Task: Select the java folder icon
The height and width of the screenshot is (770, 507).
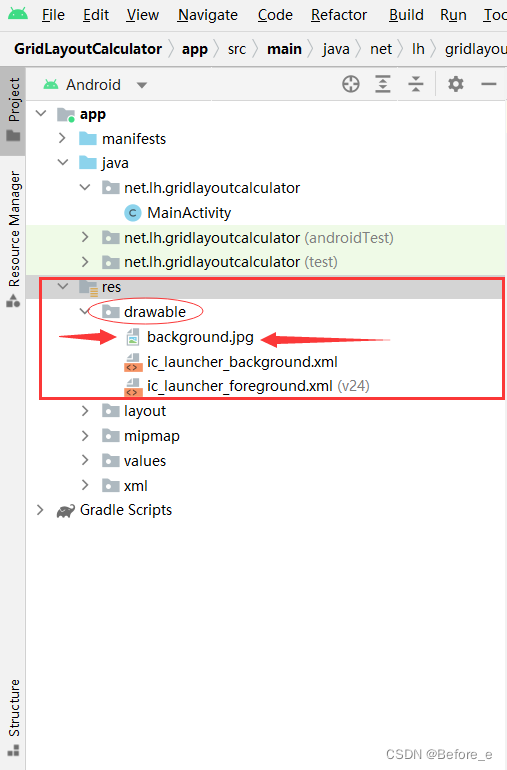Action: [x=88, y=163]
